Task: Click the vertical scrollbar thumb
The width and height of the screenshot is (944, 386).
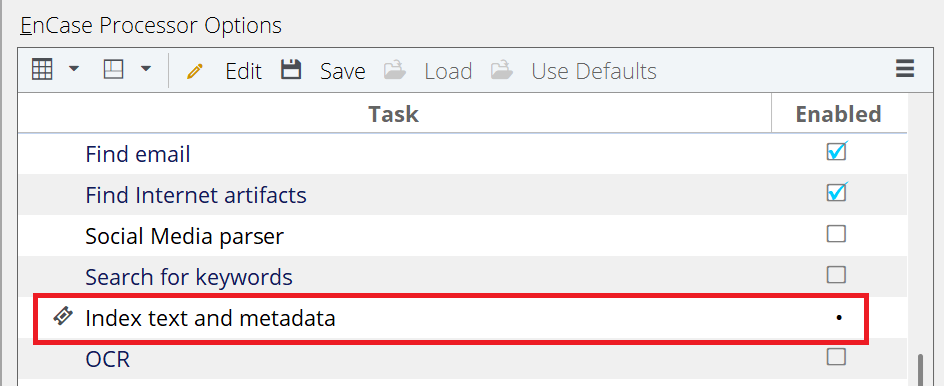Action: point(921,370)
